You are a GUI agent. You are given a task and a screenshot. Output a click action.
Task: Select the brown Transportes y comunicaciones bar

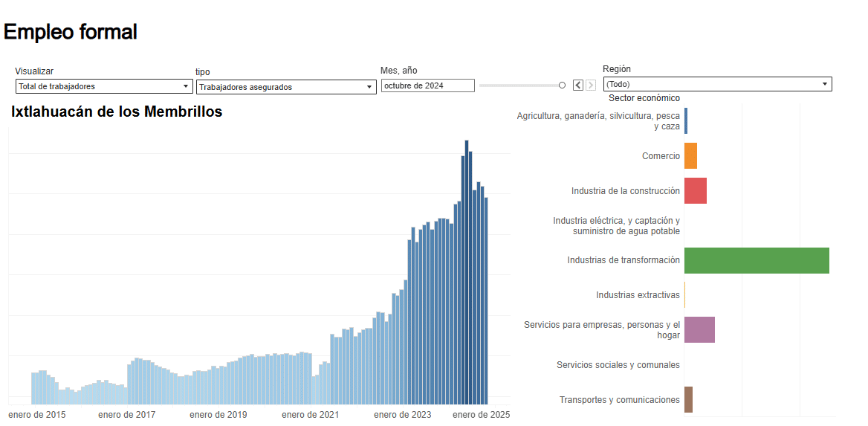(x=689, y=399)
